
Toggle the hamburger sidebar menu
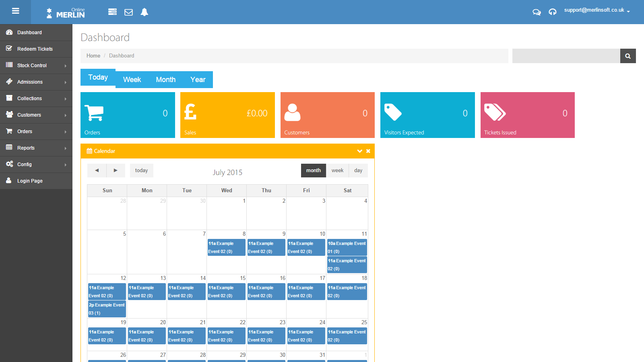(16, 11)
